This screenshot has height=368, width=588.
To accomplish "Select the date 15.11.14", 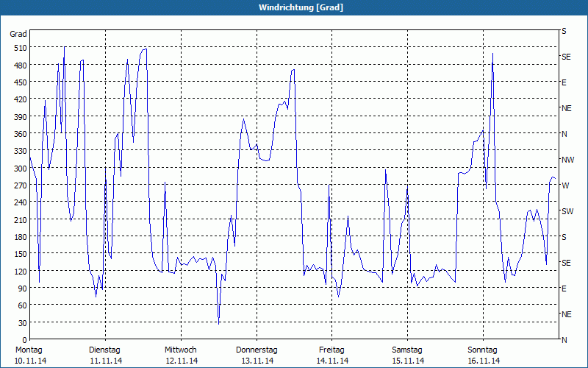I will pyautogui.click(x=409, y=361).
